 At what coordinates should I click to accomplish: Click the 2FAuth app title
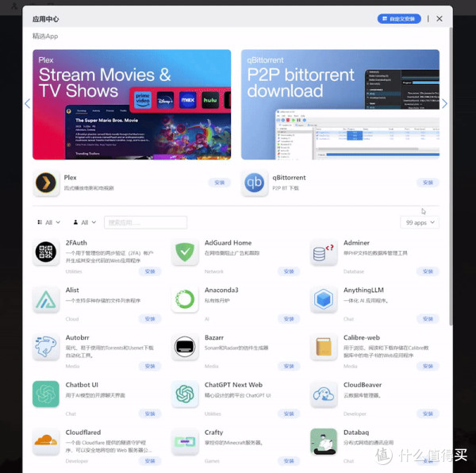click(x=76, y=243)
